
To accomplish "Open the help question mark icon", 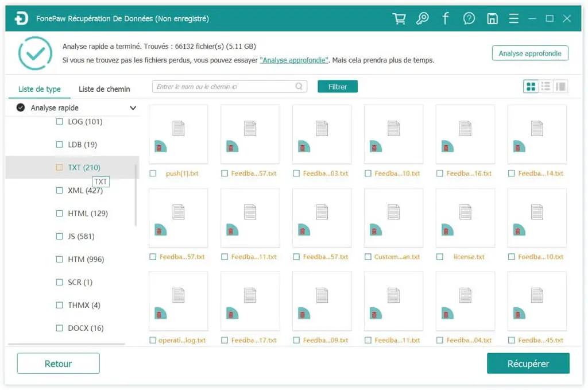I will point(469,19).
